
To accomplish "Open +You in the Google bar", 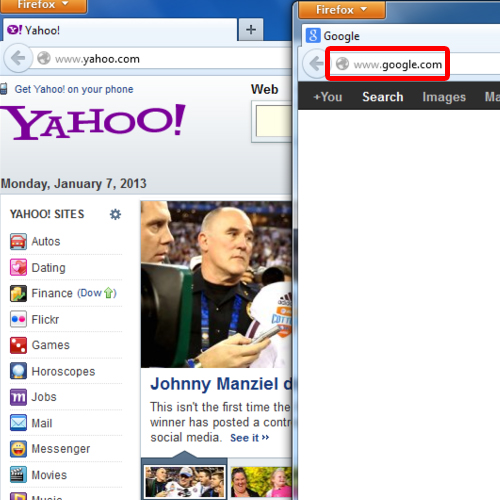I will click(328, 97).
